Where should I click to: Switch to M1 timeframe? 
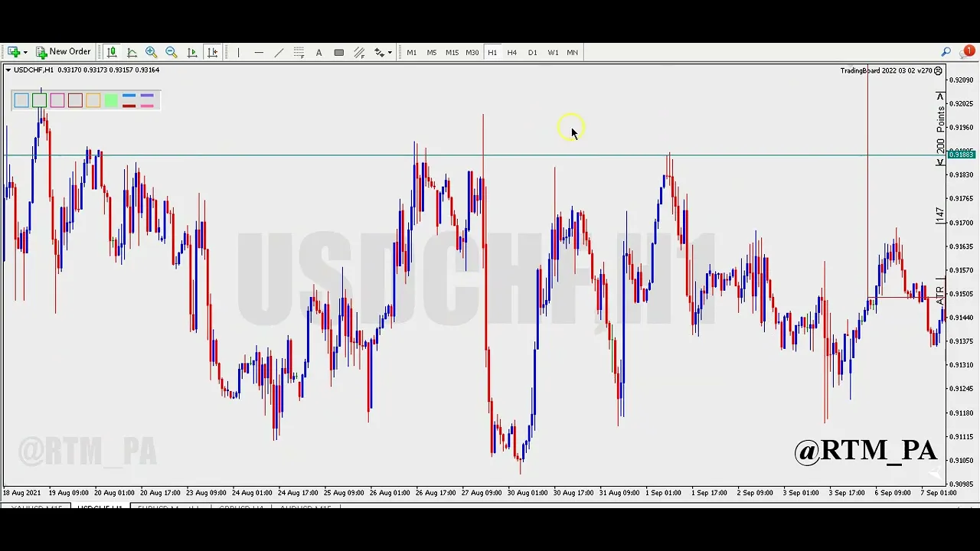(x=412, y=52)
